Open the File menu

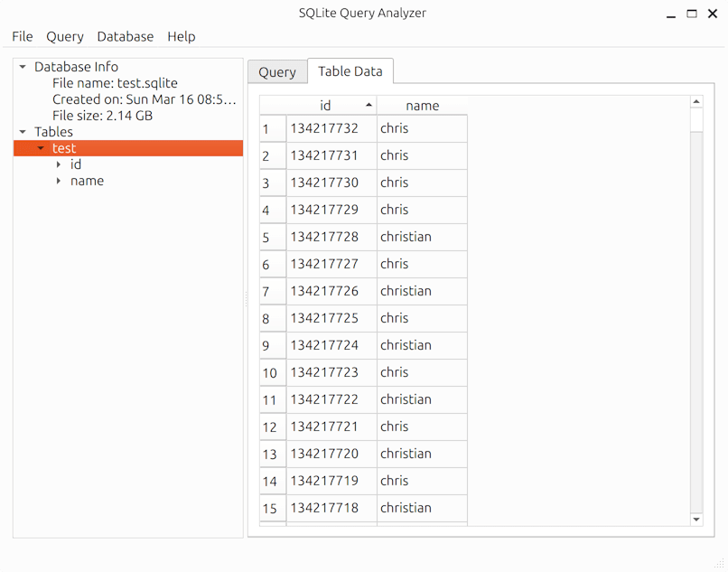click(22, 36)
